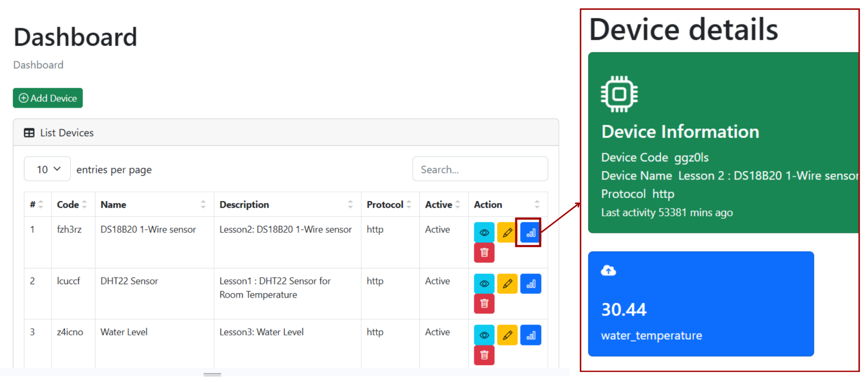868x382 pixels.
Task: View DHT22 Sensor using eye icon
Action: [484, 284]
